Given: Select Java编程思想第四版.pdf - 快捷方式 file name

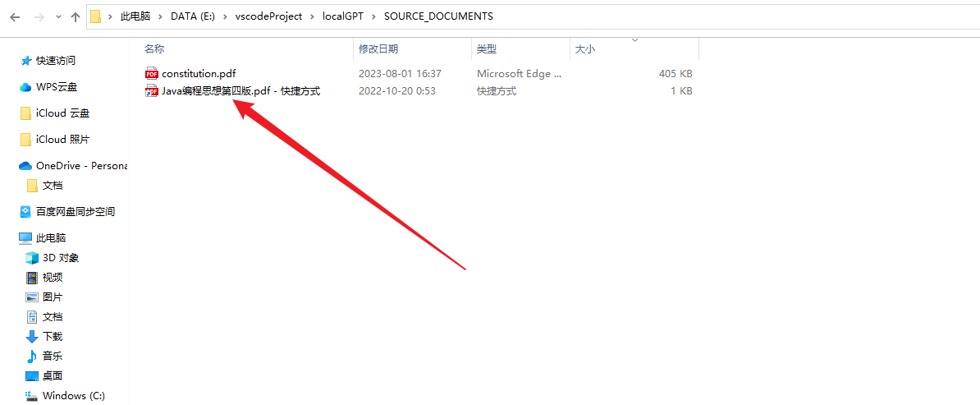Looking at the screenshot, I should tap(241, 91).
